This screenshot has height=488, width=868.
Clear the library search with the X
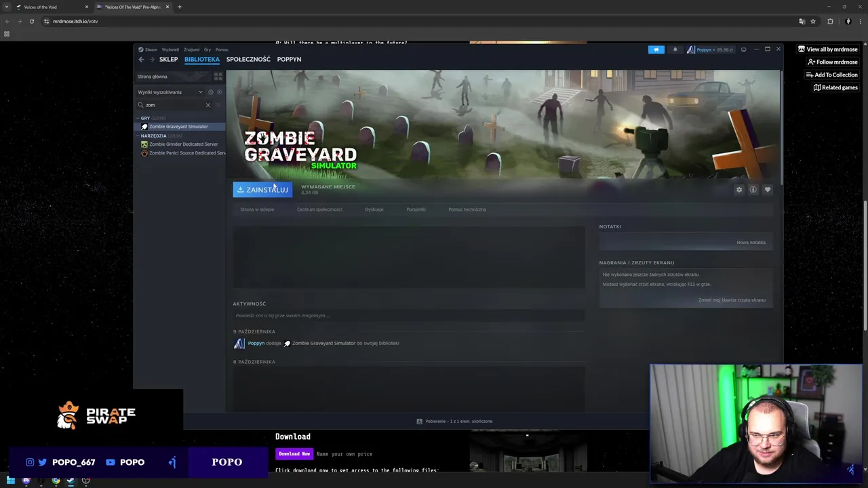click(208, 105)
